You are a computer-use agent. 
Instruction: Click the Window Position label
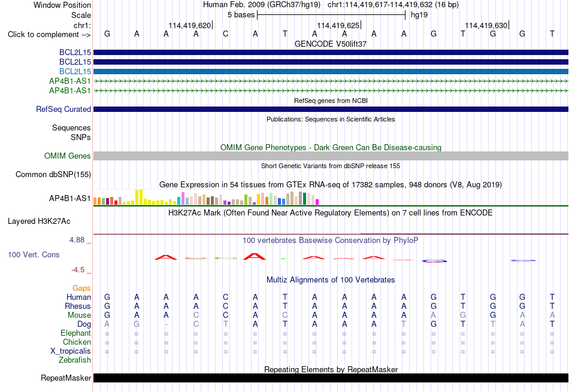click(x=62, y=5)
